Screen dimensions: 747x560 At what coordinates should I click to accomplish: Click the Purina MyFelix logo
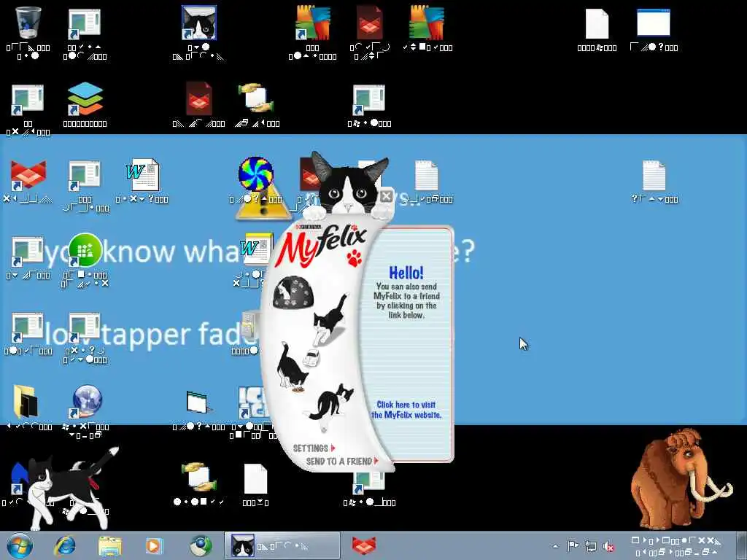(321, 244)
